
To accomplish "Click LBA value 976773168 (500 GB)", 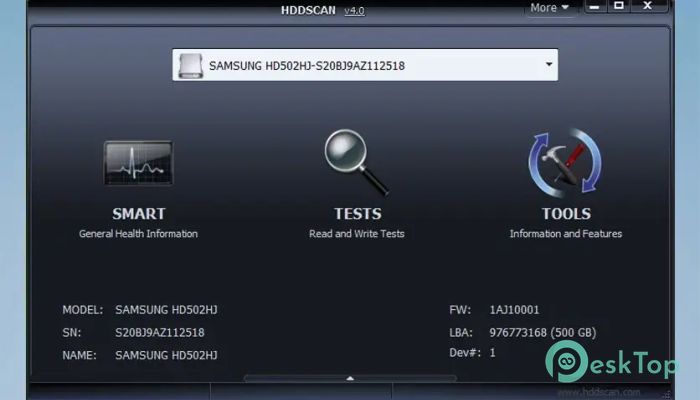I will point(542,333).
